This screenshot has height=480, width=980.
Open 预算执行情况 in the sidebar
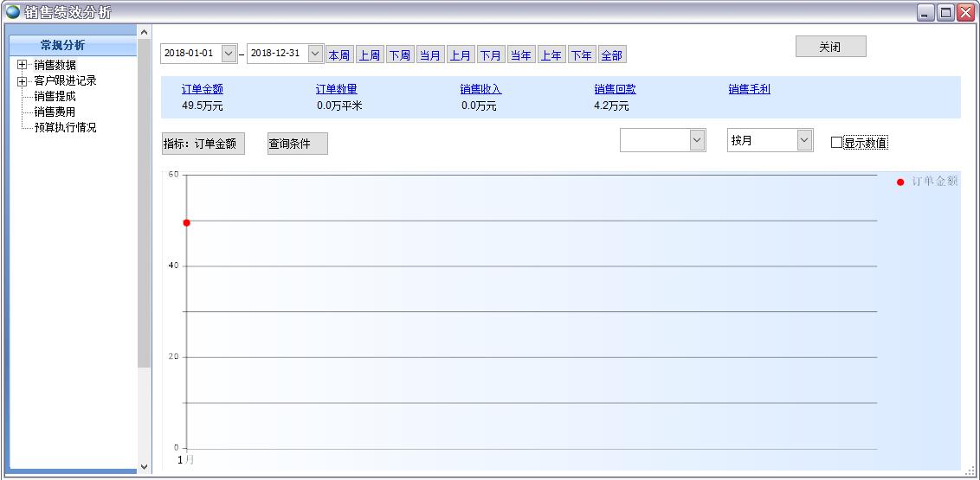click(x=65, y=127)
